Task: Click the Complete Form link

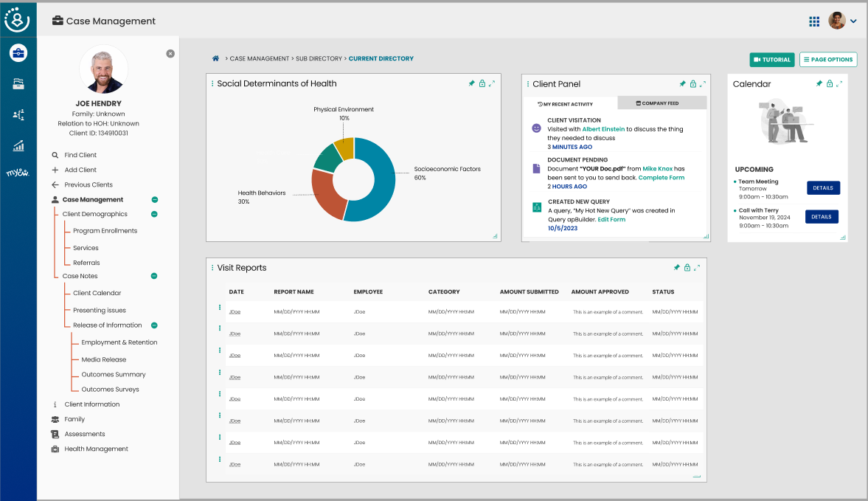Action: 662,178
